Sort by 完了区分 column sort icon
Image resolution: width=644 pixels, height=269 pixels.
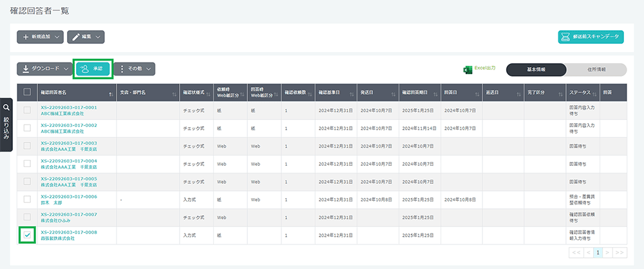[561, 94]
